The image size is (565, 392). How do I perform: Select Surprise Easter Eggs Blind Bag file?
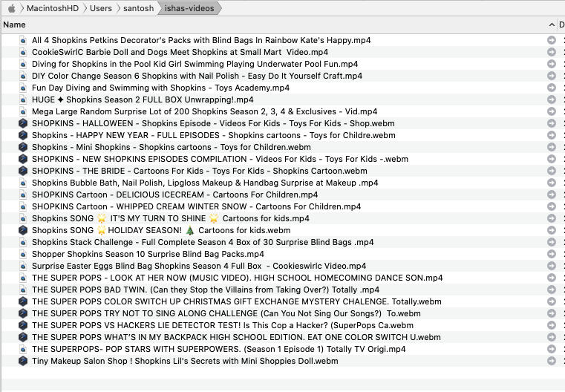(x=199, y=267)
